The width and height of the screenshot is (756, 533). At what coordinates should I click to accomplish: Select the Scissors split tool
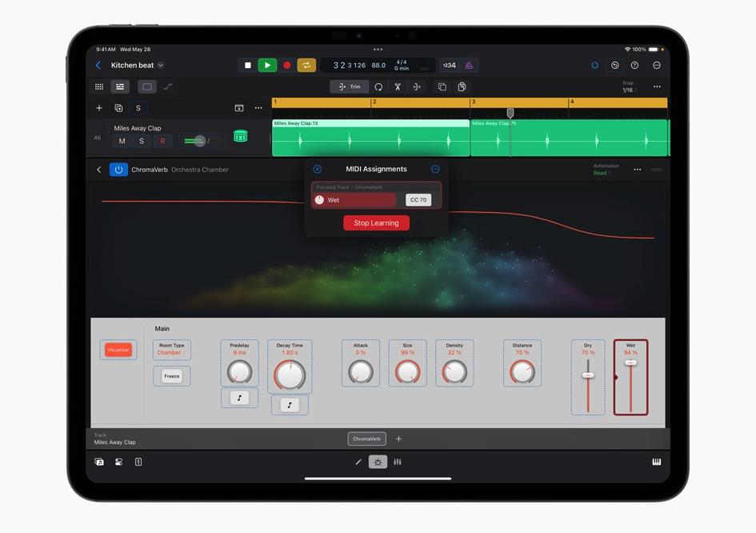398,86
